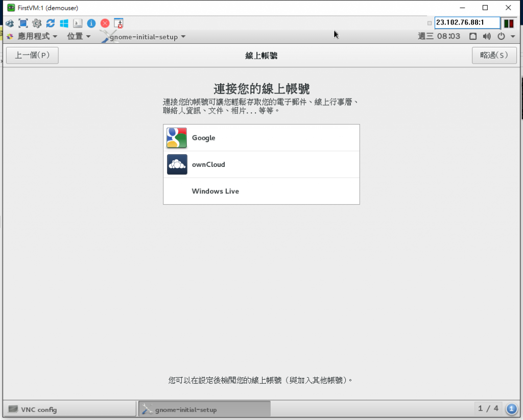This screenshot has width=523, height=420.
Task: Click the Ctrl-Alt-Del key icon
Action: click(x=78, y=23)
